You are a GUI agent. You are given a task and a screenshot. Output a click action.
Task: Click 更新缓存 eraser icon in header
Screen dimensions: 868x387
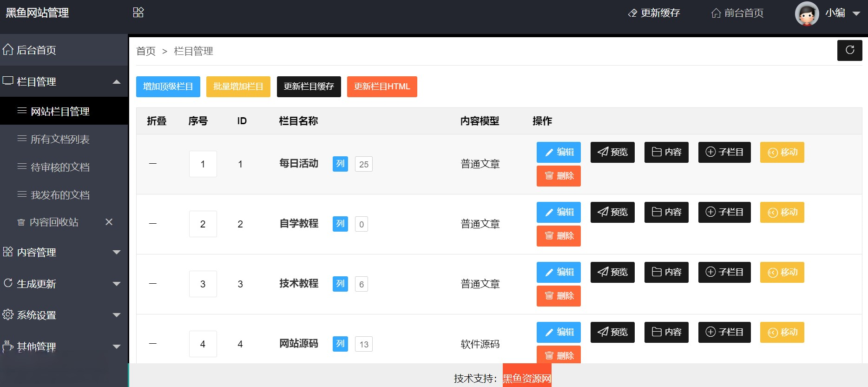[632, 13]
